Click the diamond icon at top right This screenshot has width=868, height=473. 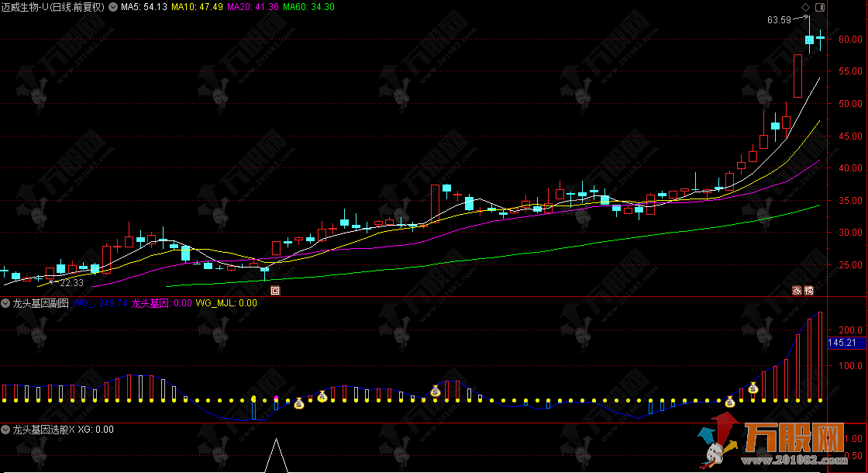point(806,7)
